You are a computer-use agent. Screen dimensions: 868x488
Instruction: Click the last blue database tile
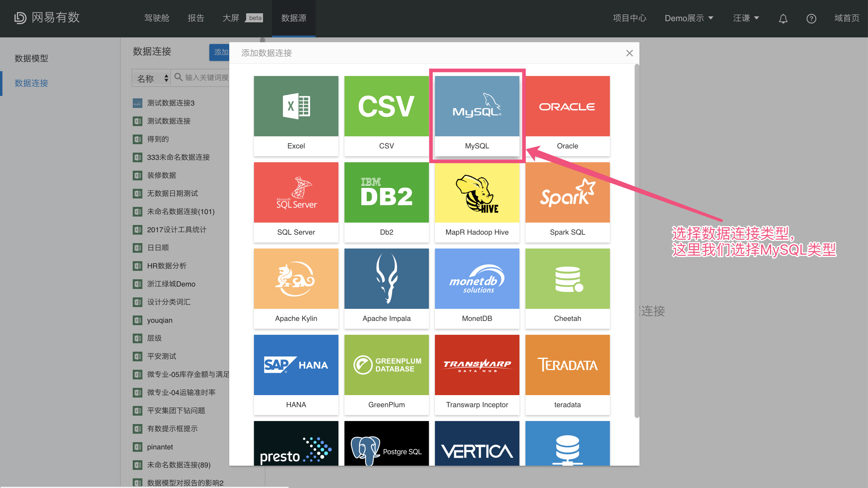tap(567, 443)
